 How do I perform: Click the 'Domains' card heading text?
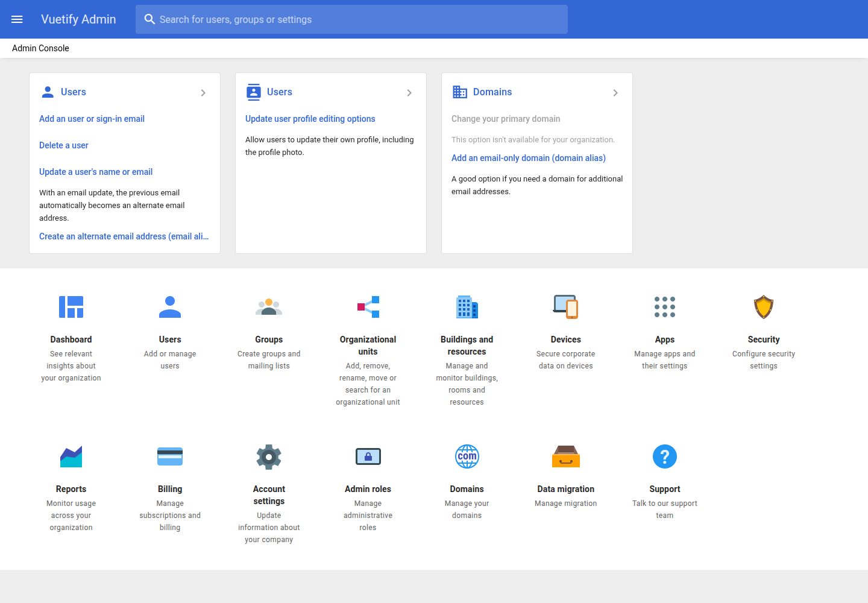[x=492, y=92]
